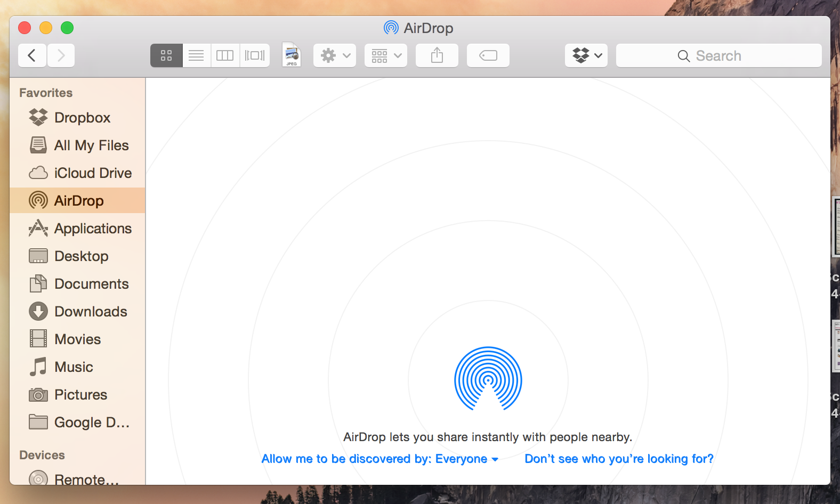Open Downloads in the sidebar
The height and width of the screenshot is (504, 840).
coord(77,311)
